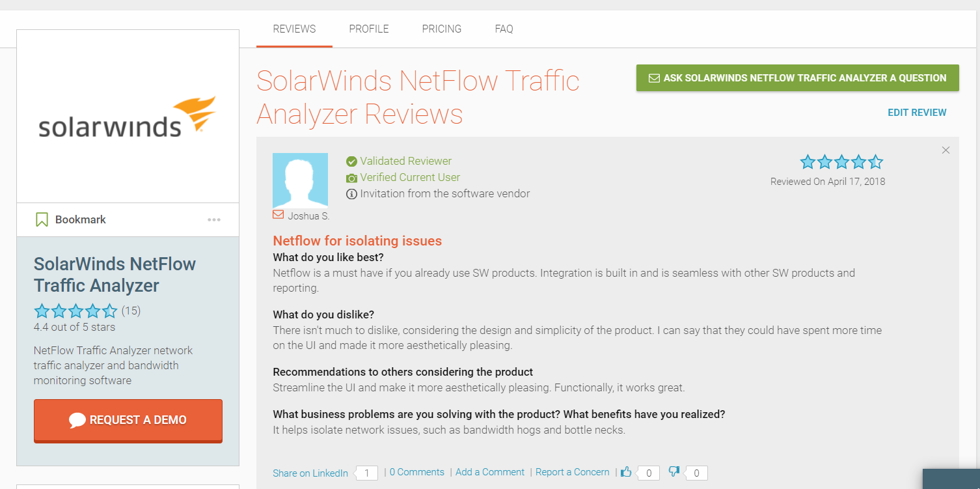Open the three-dots options menu beside Bookmark
Image resolution: width=980 pixels, height=489 pixels.
coord(214,220)
